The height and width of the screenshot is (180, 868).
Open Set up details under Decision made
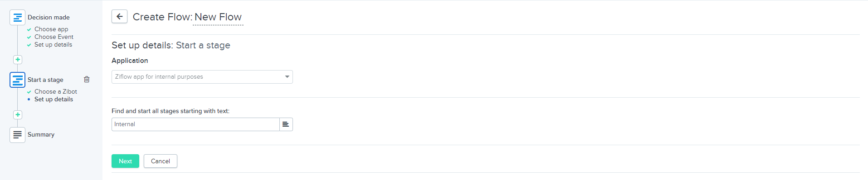(53, 44)
